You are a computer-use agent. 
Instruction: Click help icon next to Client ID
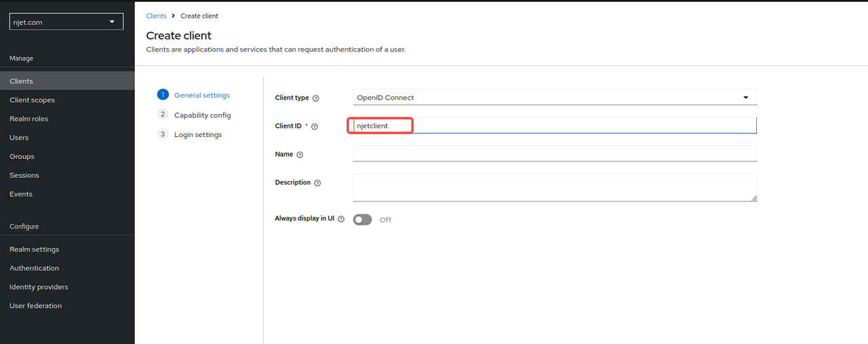tap(315, 127)
